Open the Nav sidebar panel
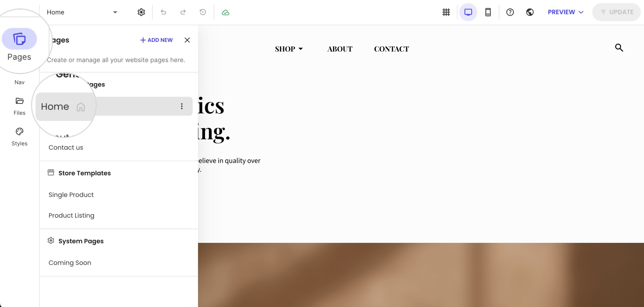644x307 pixels. pos(19,82)
